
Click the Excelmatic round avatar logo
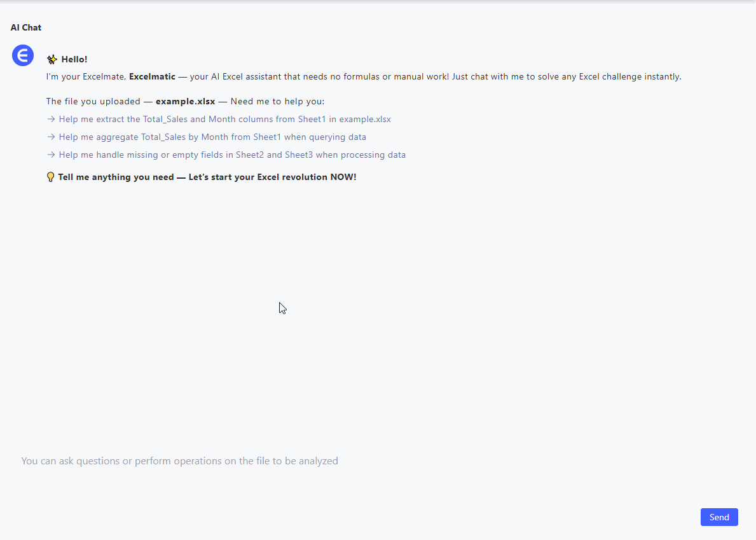pos(23,55)
